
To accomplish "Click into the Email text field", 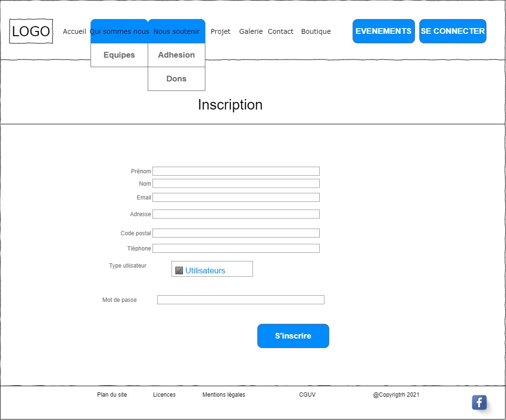I will [236, 198].
